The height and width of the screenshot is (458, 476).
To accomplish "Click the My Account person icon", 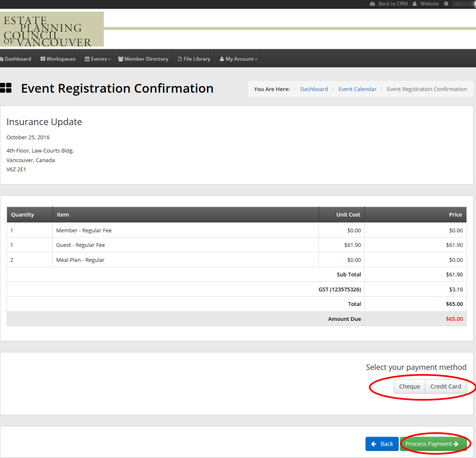I will 223,59.
